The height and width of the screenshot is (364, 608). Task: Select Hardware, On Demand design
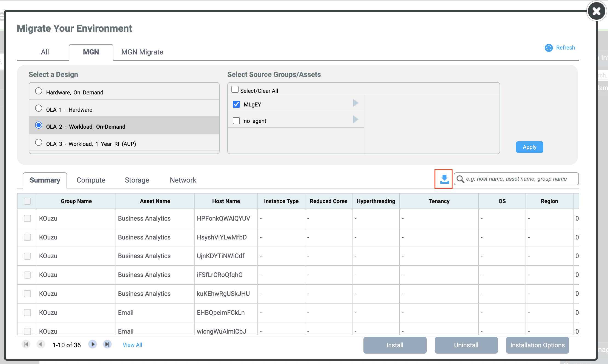(39, 91)
